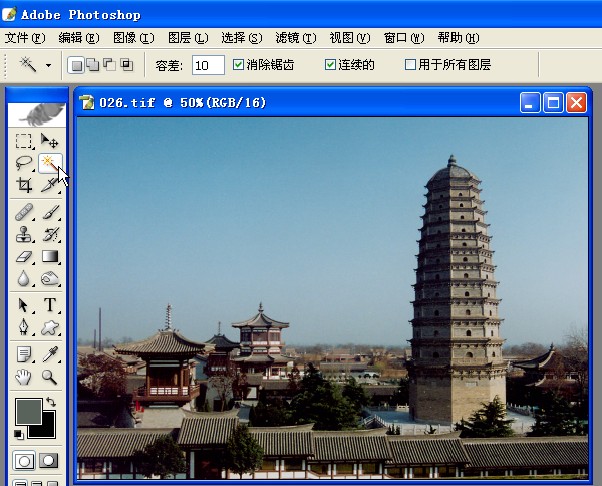Select the Path Selection tool
The image size is (602, 486).
pyautogui.click(x=24, y=305)
